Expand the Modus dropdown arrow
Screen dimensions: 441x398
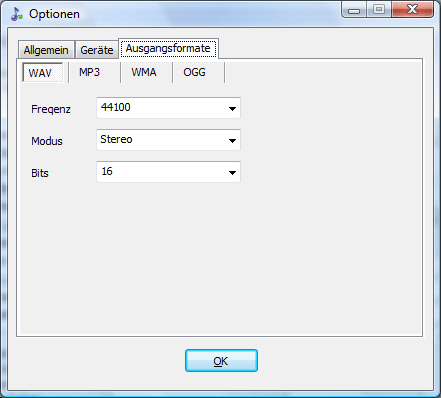pyautogui.click(x=232, y=140)
